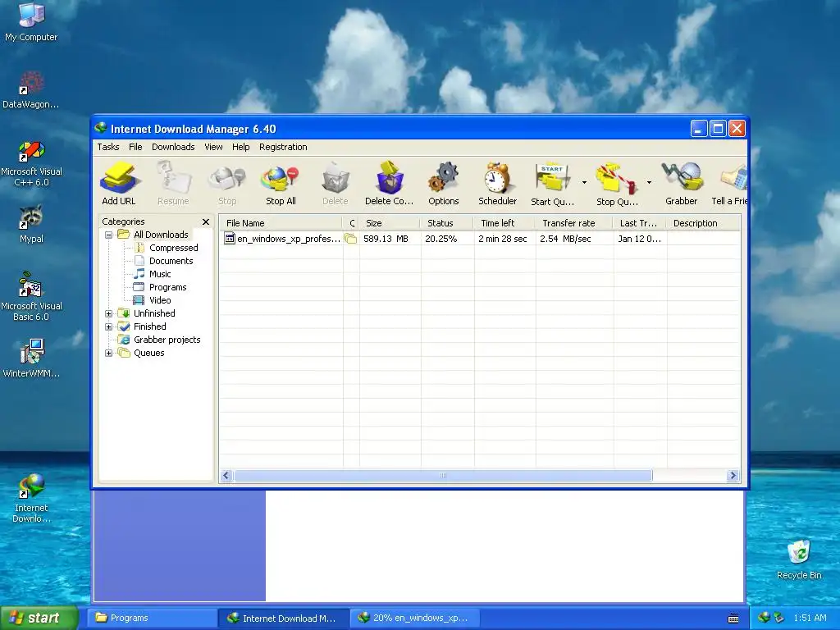The width and height of the screenshot is (840, 630).
Task: Select the Programs category
Action: click(x=167, y=287)
